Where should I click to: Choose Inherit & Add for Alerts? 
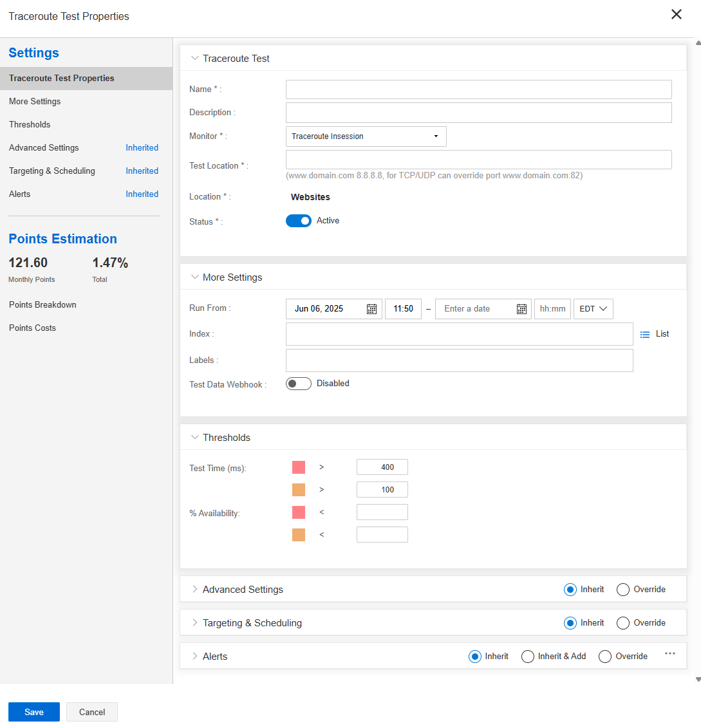[528, 657]
